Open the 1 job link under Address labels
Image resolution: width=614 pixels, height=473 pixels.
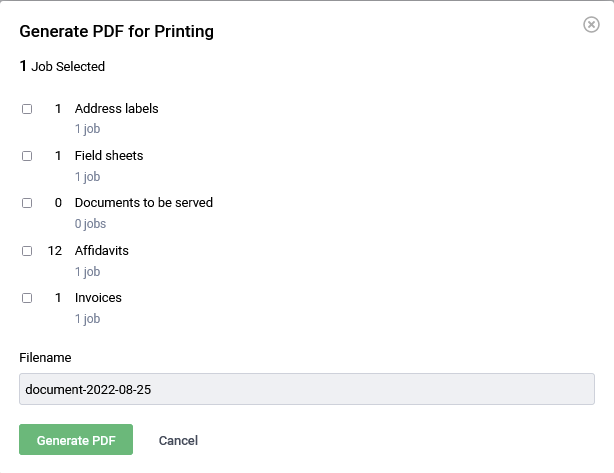click(x=87, y=129)
